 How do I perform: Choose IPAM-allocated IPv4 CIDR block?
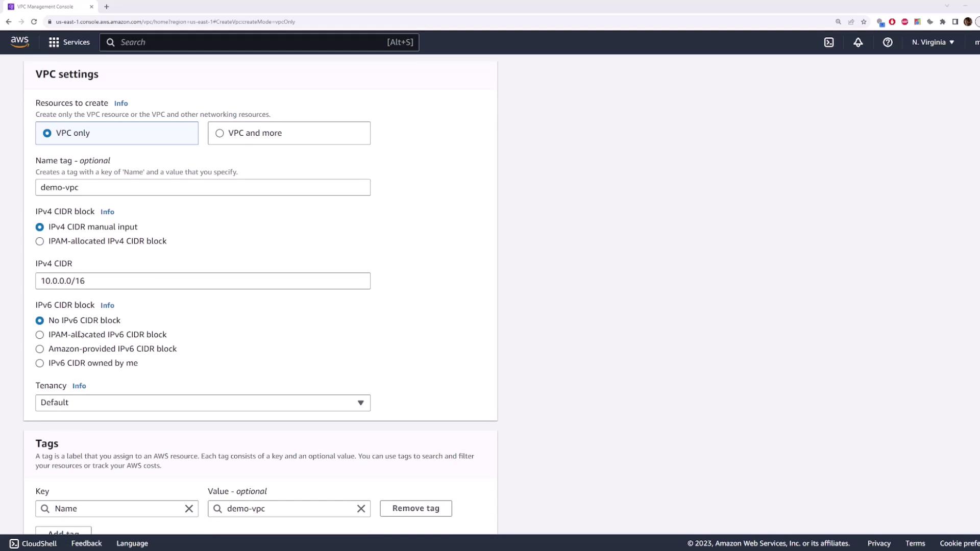coord(40,241)
